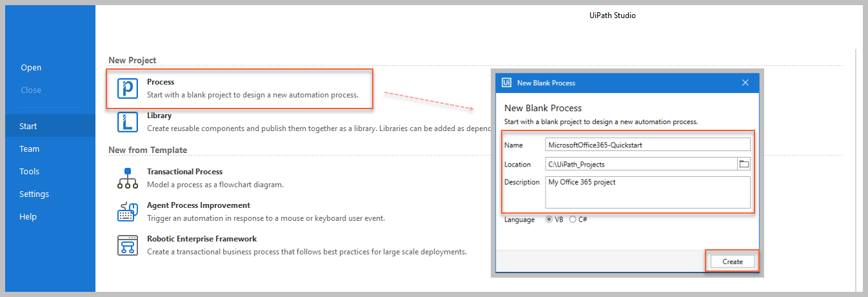The image size is (868, 297).
Task: Click 'Model a process as a flowchart diagram' text
Action: click(x=215, y=185)
